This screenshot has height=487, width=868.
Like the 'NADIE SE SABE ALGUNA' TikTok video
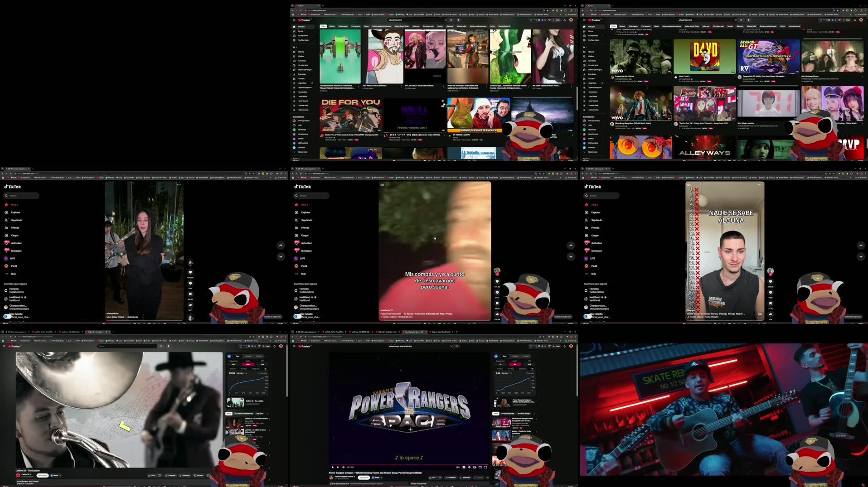(x=771, y=281)
